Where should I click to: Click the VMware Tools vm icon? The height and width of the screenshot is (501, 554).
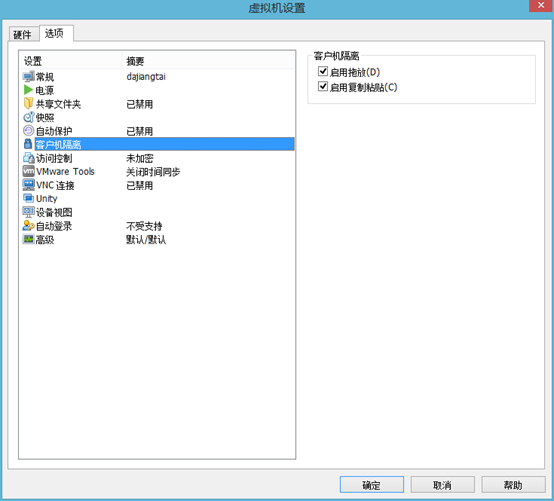[x=28, y=171]
